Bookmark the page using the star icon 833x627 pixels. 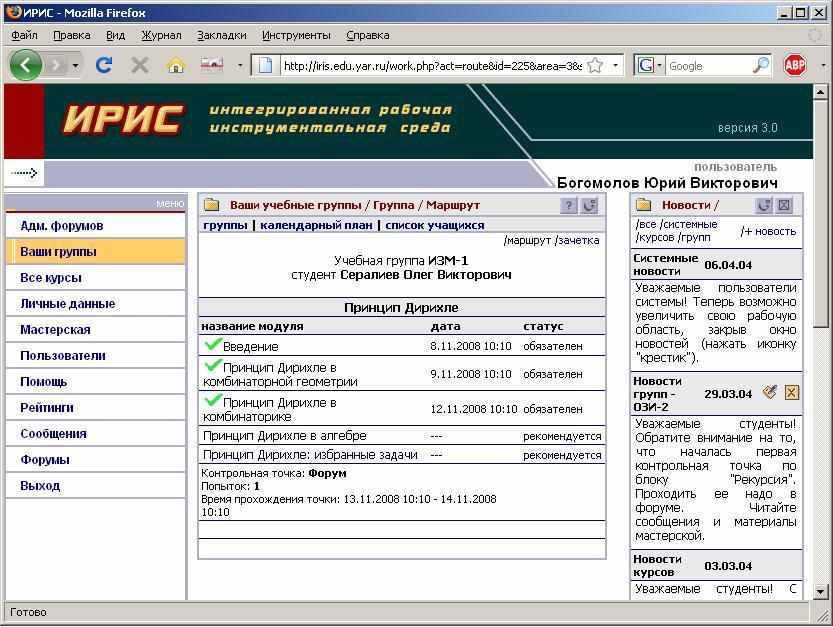[595, 65]
